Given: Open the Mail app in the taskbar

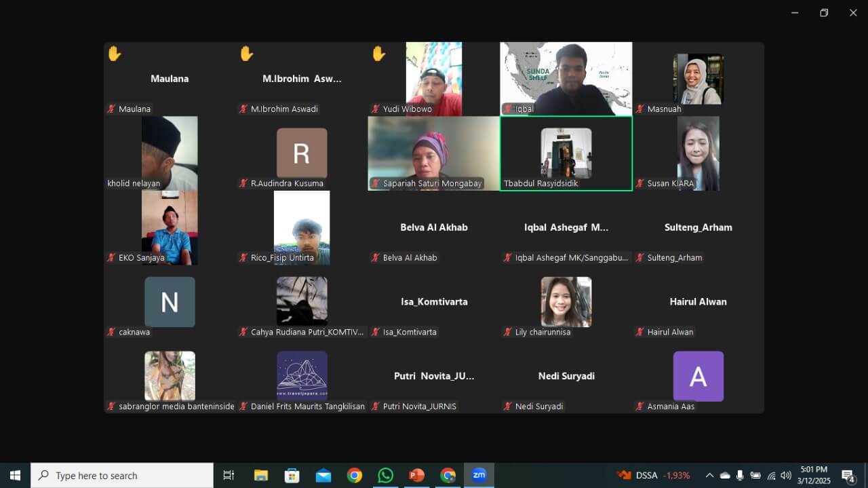Looking at the screenshot, I should pos(323,475).
